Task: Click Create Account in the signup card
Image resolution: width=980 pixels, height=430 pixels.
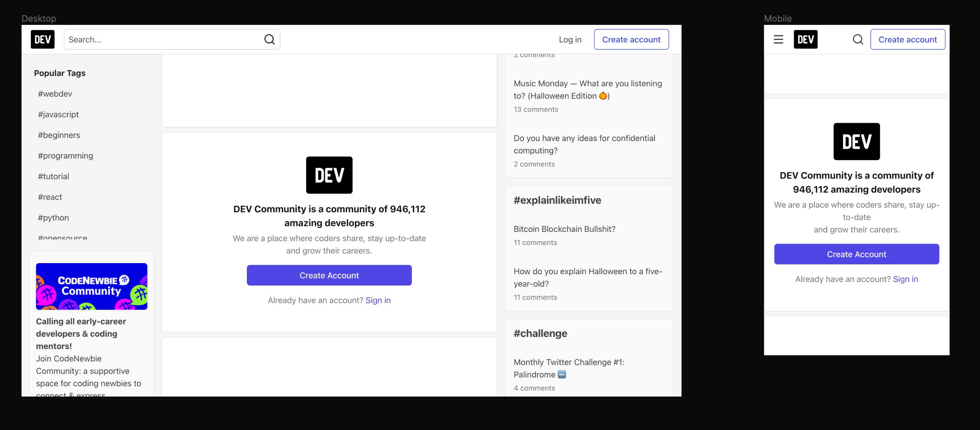Action: (x=329, y=275)
